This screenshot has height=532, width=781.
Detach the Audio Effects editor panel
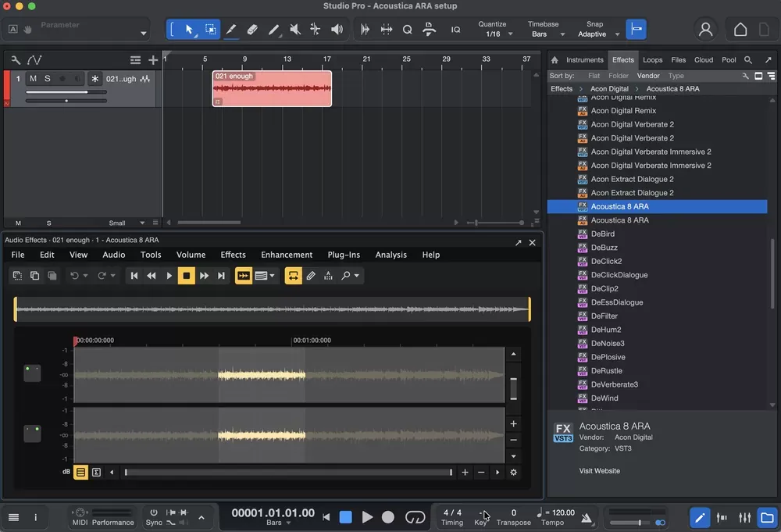coord(518,243)
